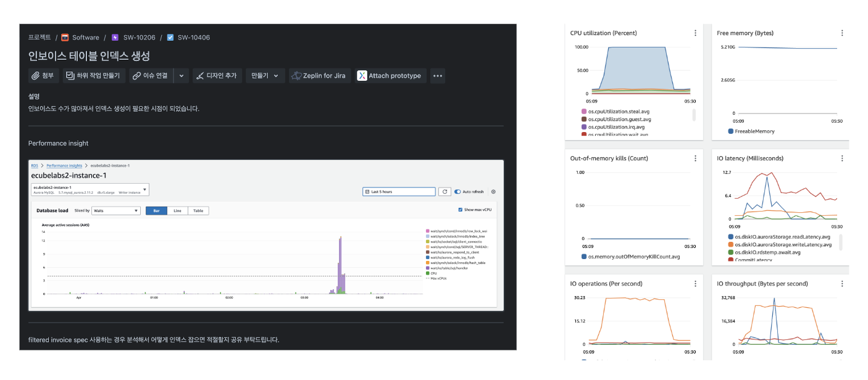Click the 이슈 연결 link issue button

(151, 76)
